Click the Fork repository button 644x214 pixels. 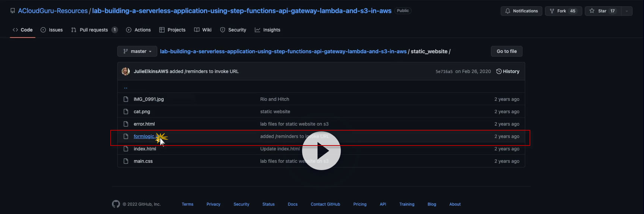point(563,11)
